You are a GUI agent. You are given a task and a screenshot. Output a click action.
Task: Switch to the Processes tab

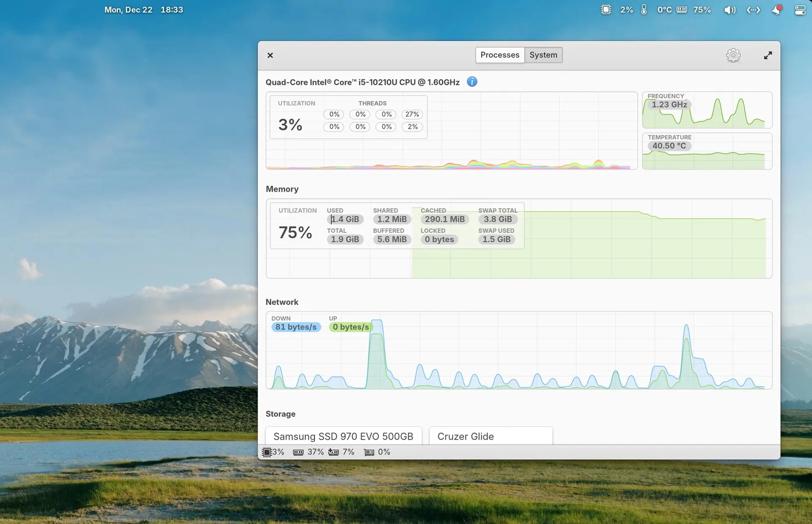pos(499,55)
